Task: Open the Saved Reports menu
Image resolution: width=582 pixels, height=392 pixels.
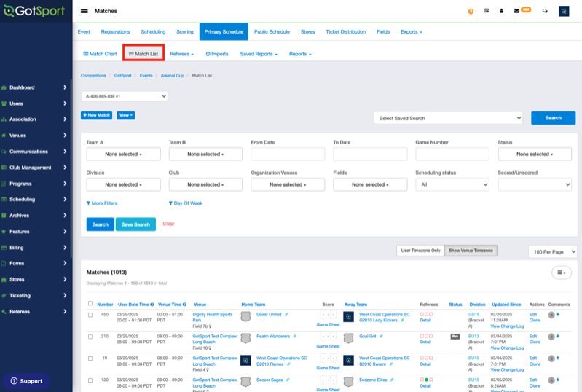Action: [x=259, y=54]
